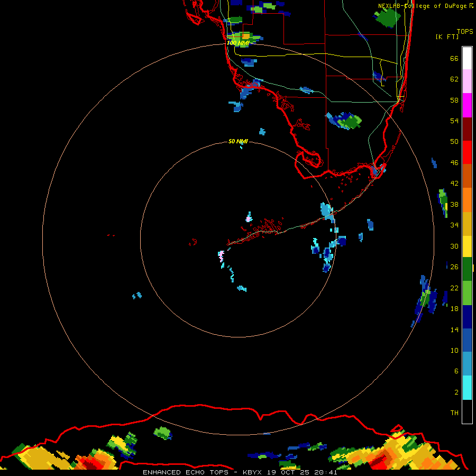Image resolution: width=476 pixels, height=476 pixels.
Task: Click the light pink 62 kft legend swatch
Action: [467, 81]
